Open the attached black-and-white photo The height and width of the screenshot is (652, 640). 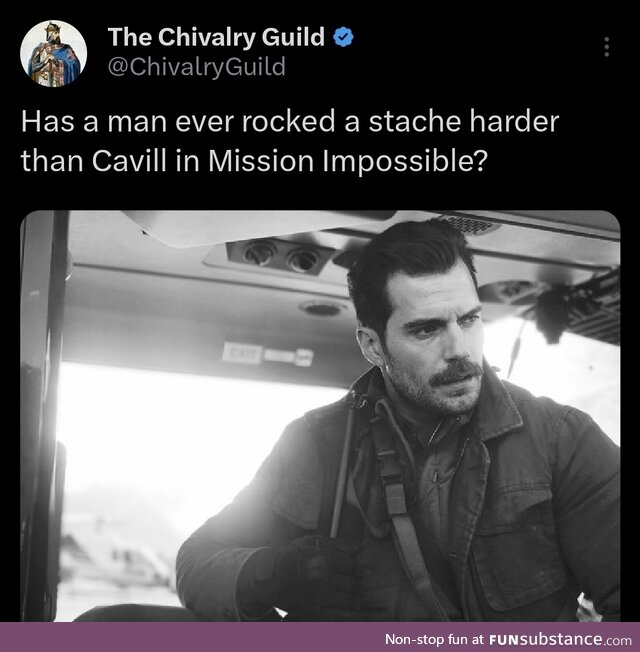coord(320,416)
